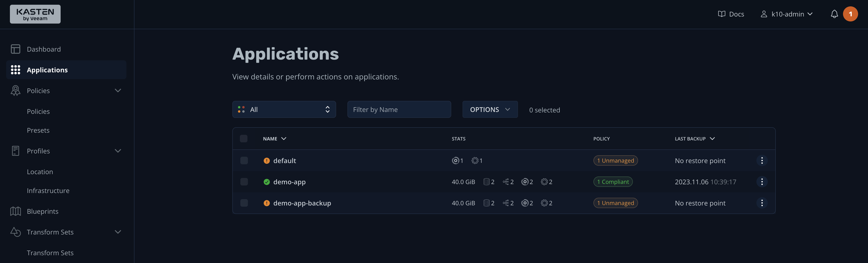Expand the All applications filter dropdown

coord(284,109)
